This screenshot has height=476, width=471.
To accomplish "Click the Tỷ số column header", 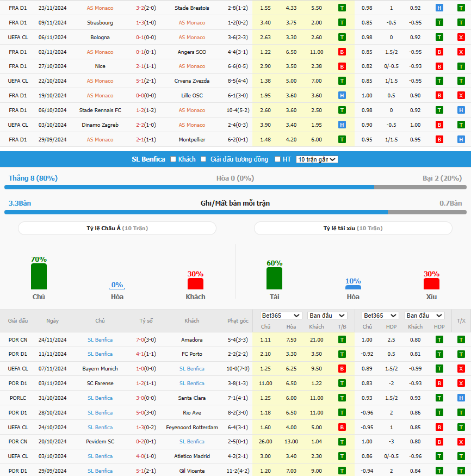I will tap(146, 321).
